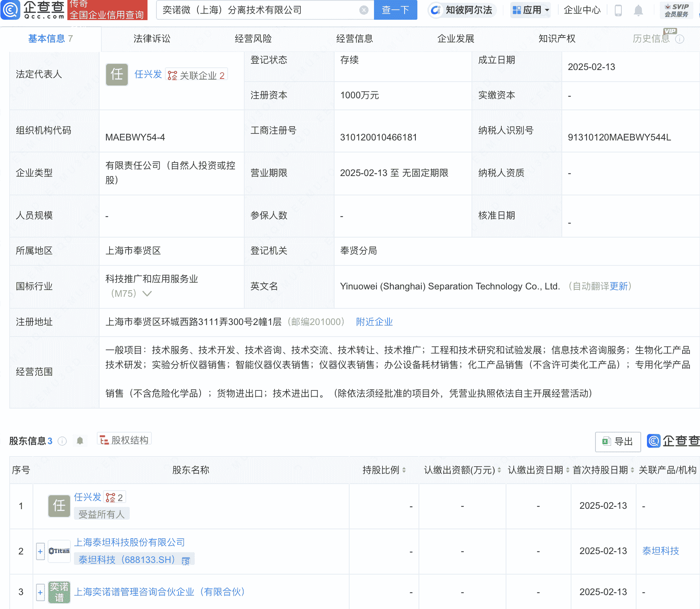The image size is (700, 609).
Task: Click the alert bell beside 股东信息
Action: (x=81, y=441)
